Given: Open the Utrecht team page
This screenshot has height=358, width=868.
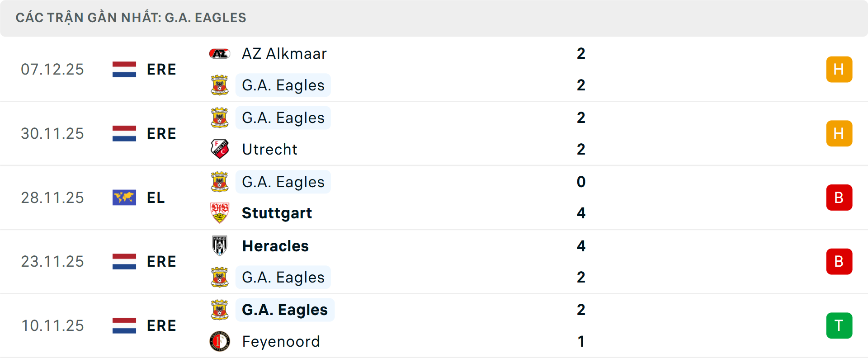Looking at the screenshot, I should (x=269, y=149).
